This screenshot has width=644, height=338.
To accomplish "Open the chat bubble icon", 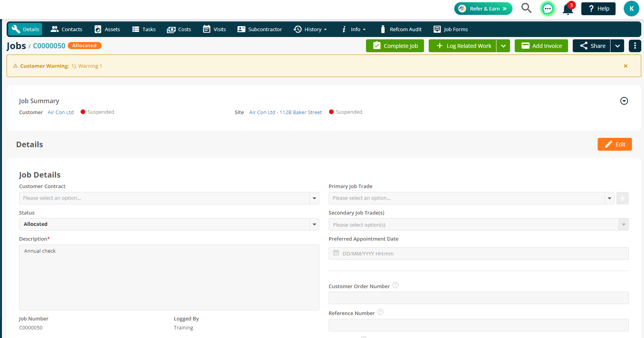I will tap(548, 9).
